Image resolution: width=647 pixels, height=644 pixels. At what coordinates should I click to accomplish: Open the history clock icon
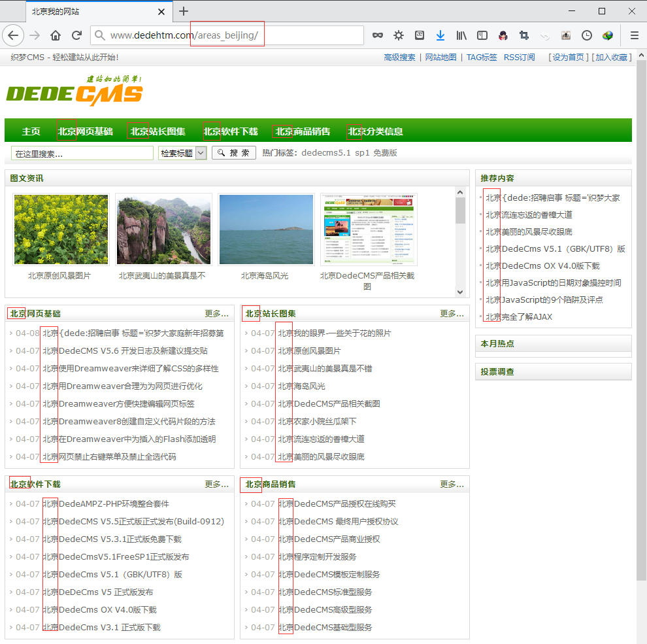click(586, 35)
